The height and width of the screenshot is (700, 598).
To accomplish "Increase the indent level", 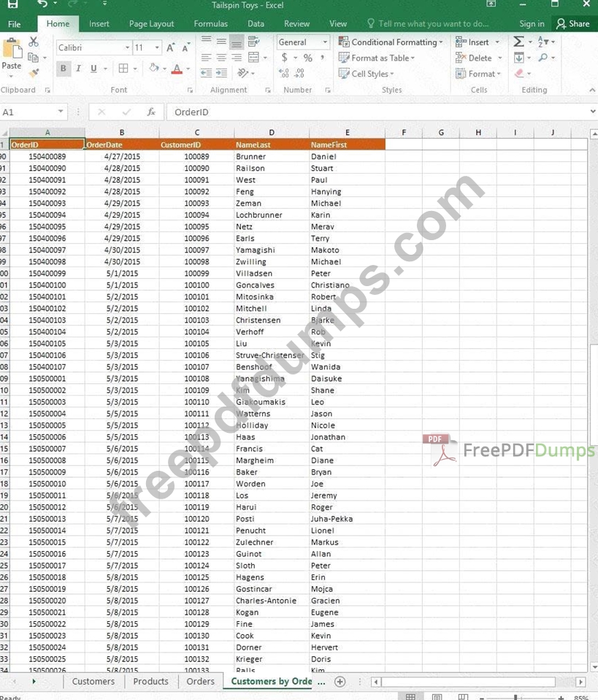I will coord(221,73).
